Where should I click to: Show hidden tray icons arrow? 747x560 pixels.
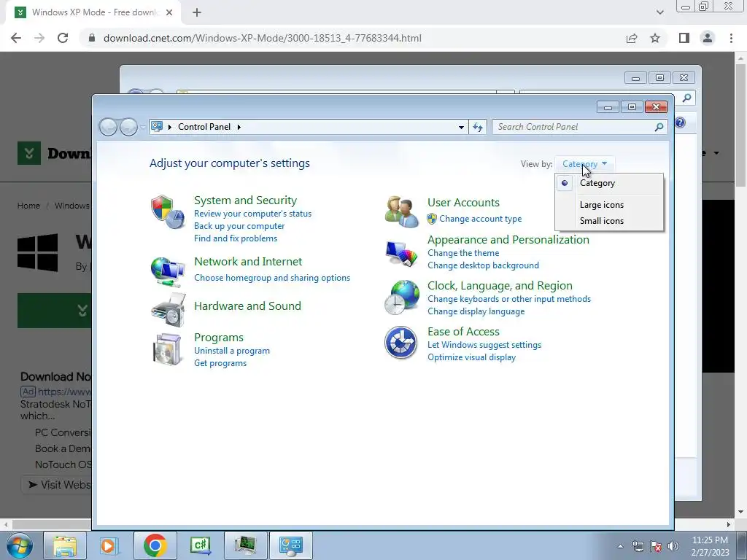pos(620,547)
